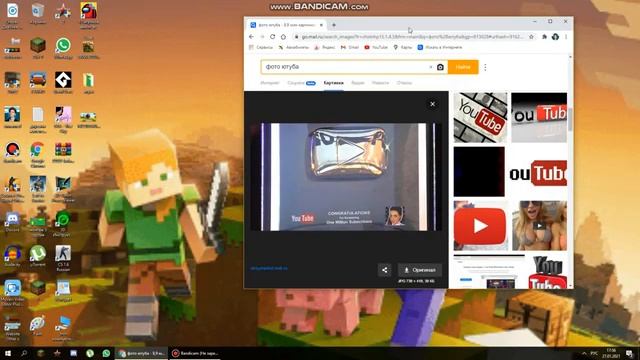Image resolution: width=640 pixels, height=360 pixels.
Task: Clear the search field text
Action: (431, 67)
